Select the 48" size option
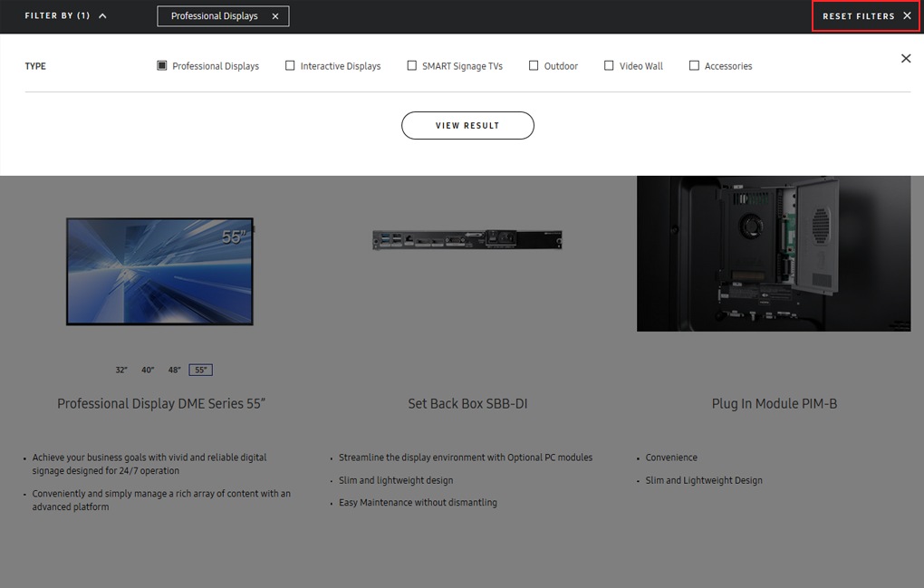Viewport: 924px width, 588px height. [174, 370]
